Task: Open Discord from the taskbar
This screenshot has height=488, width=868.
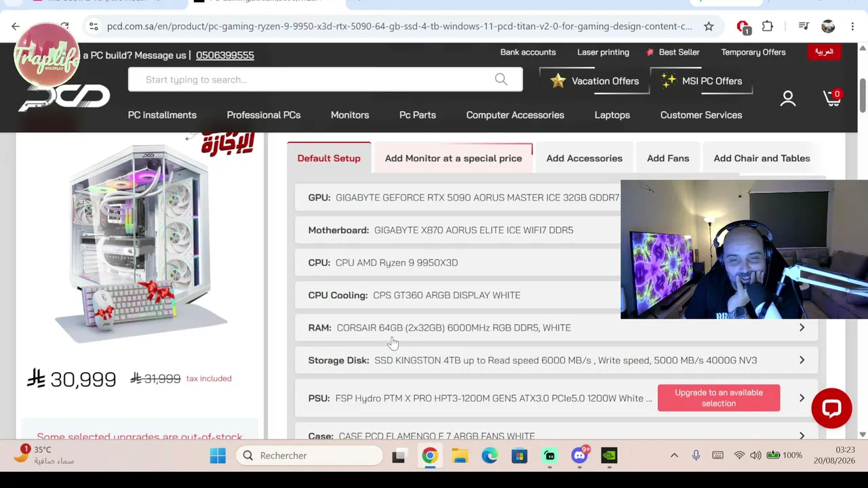Action: 579,455
